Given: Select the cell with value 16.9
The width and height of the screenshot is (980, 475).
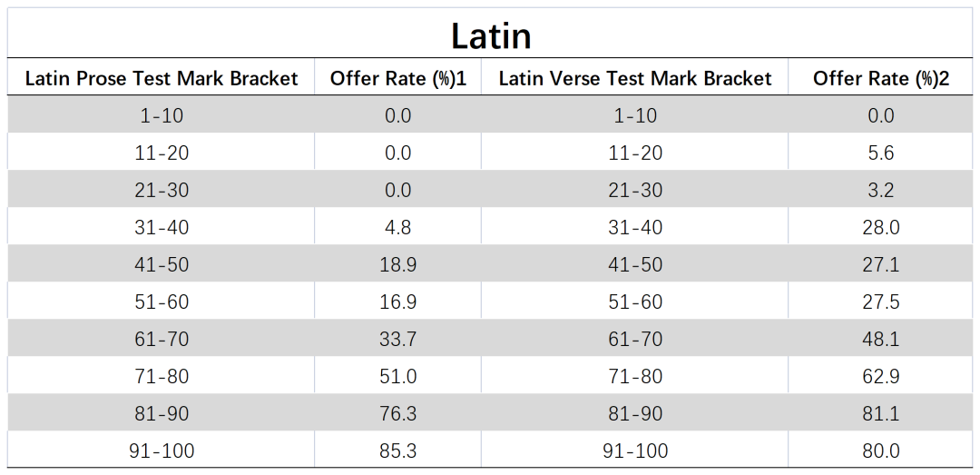Looking at the screenshot, I should coord(398,301).
